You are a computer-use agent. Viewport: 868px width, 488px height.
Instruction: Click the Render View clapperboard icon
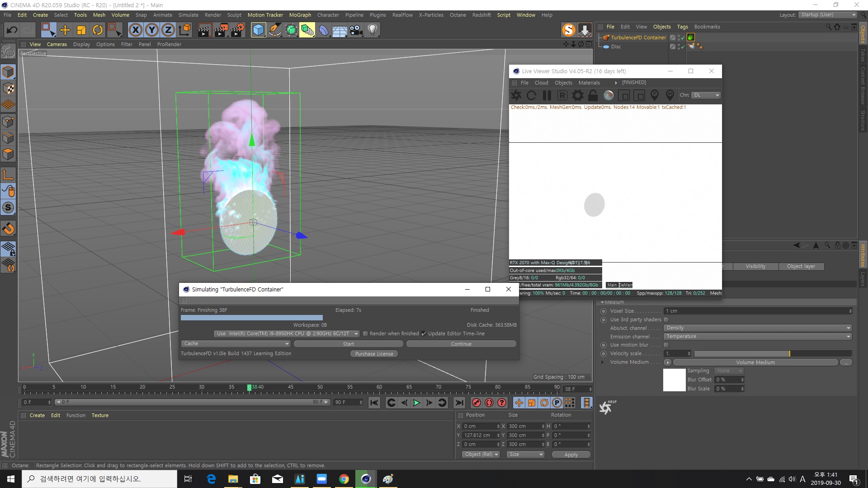(x=204, y=30)
